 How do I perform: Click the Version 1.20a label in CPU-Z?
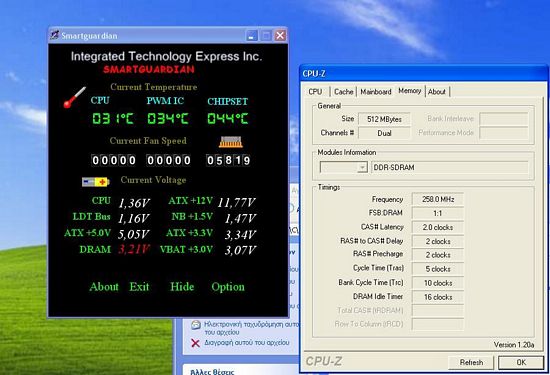point(514,345)
